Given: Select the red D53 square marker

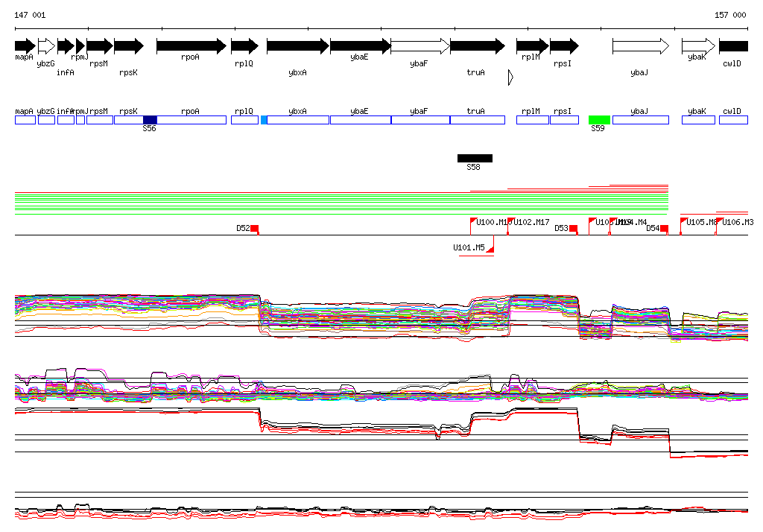Looking at the screenshot, I should [573, 229].
